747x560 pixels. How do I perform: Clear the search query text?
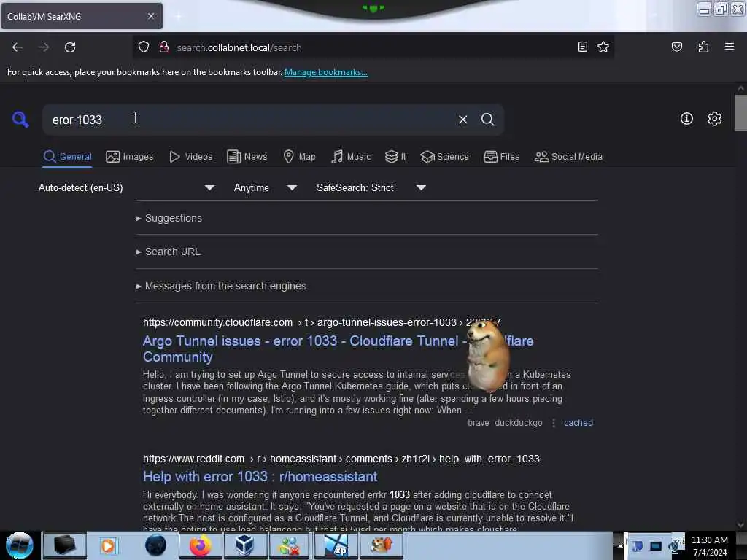click(462, 120)
